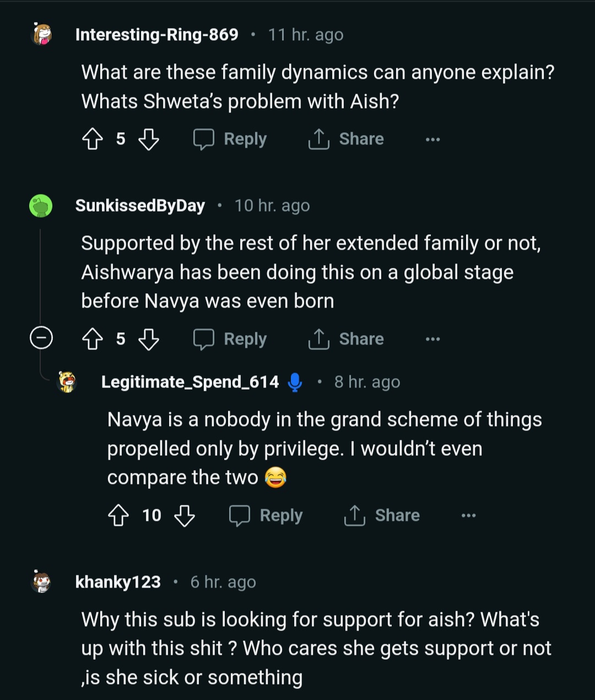Screen dimensions: 595x700
Task: Open more options on Interesting-Ring-869's comment
Action: [432, 139]
